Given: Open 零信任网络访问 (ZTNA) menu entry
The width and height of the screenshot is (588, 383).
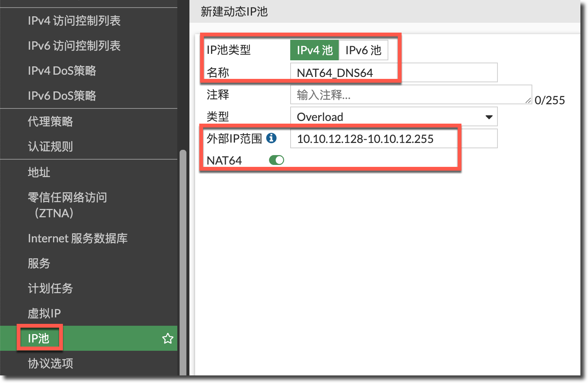Looking at the screenshot, I should (67, 205).
